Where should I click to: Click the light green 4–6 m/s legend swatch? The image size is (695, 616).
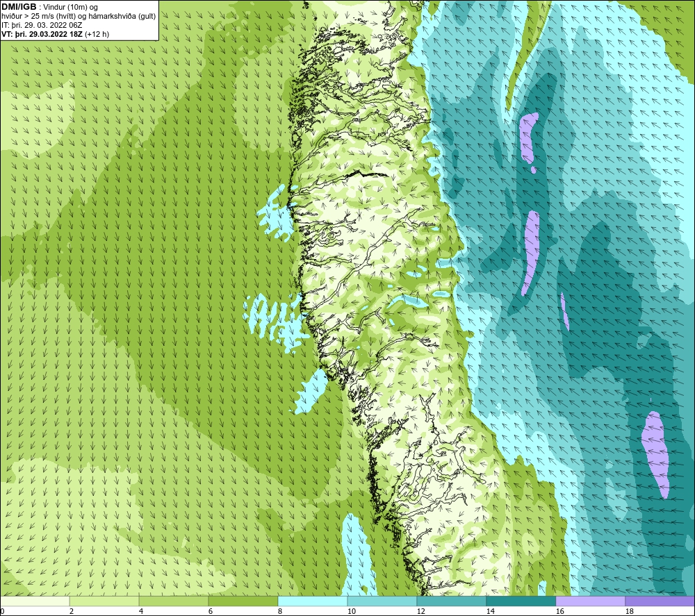point(174,601)
